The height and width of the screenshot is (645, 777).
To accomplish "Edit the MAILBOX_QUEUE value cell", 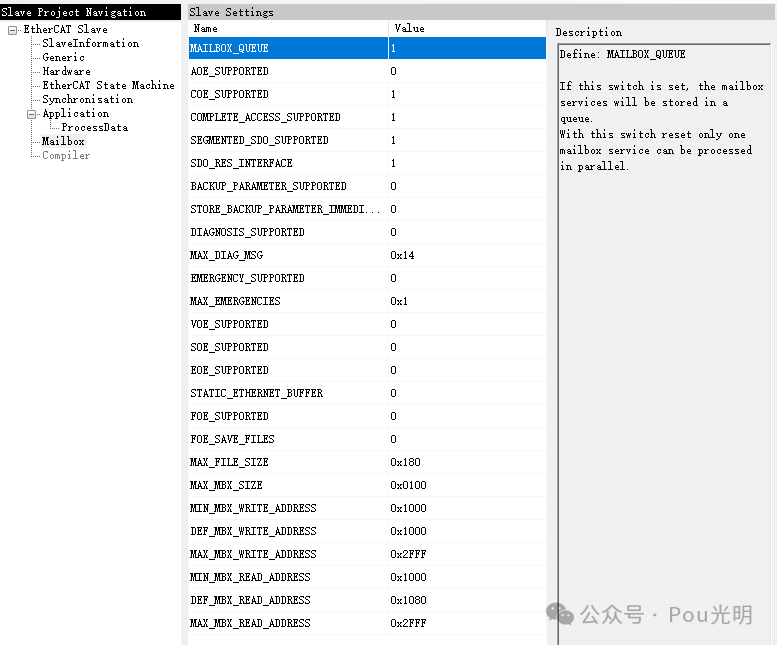I will click(467, 48).
